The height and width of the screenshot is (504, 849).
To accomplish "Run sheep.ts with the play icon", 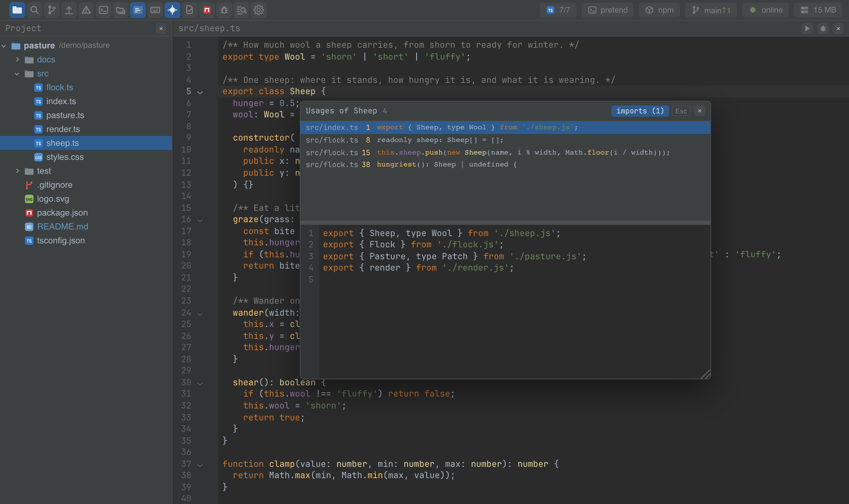I will [807, 29].
